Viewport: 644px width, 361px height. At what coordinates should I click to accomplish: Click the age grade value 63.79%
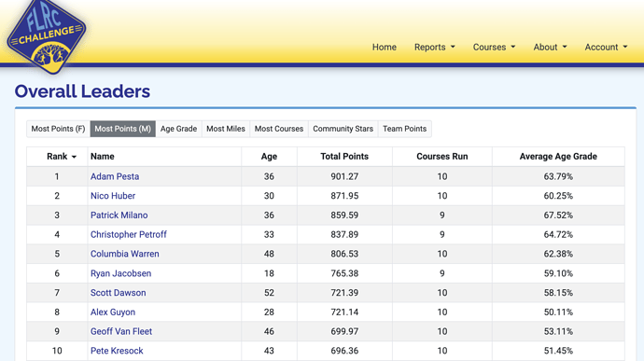click(x=558, y=176)
